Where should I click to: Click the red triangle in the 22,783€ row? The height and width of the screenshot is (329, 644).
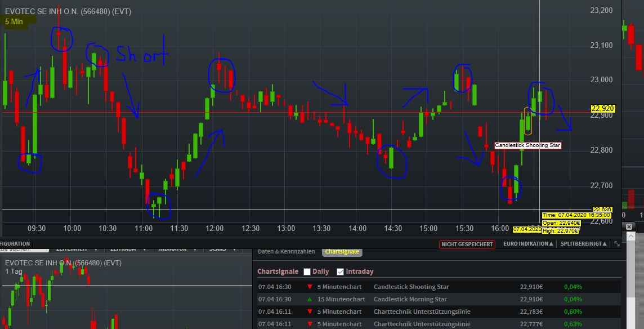tap(310, 312)
